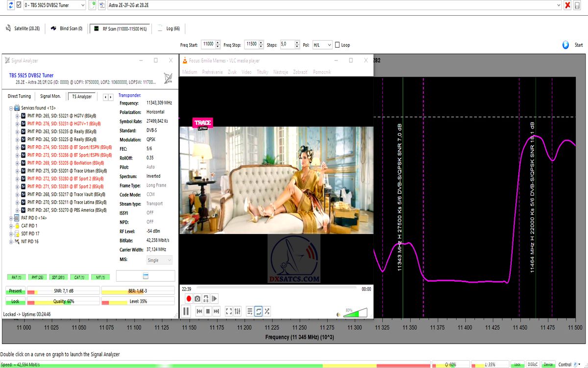Open VLC extended settings equalizer icon

[238, 311]
